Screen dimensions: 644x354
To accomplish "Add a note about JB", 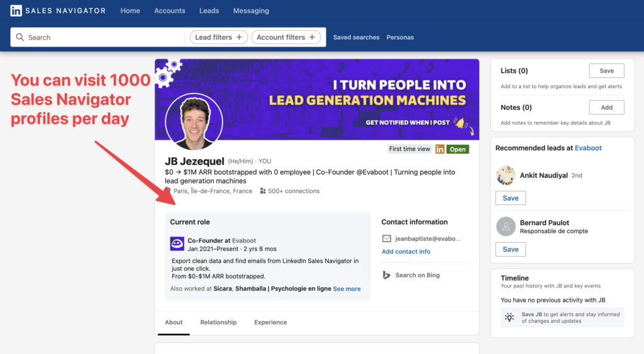I will coord(607,107).
